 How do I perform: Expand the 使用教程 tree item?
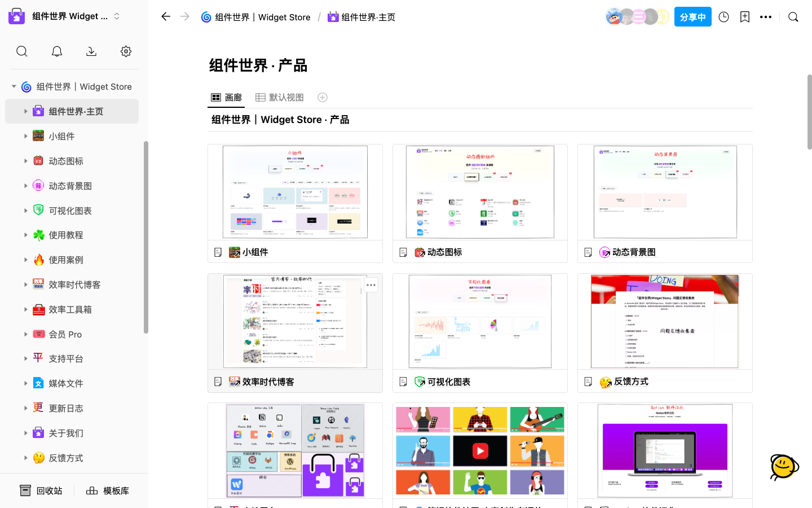point(25,235)
